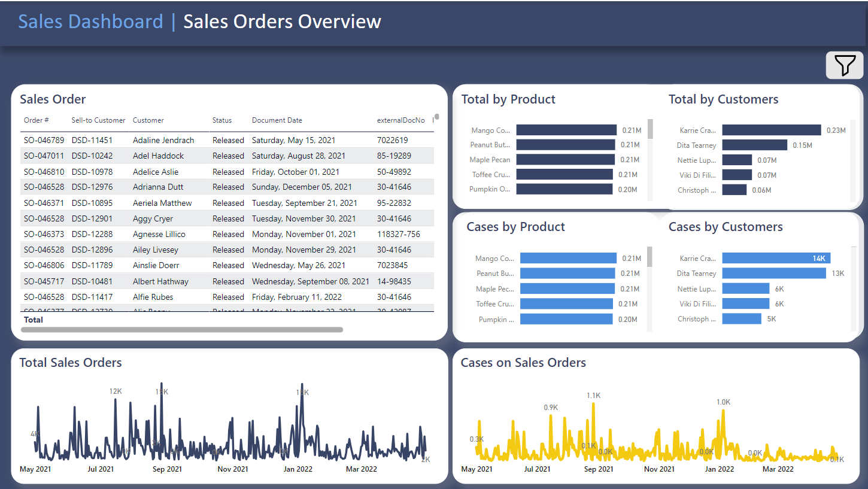Select the Ailey Livesey customer cell
The image size is (868, 489).
click(156, 250)
